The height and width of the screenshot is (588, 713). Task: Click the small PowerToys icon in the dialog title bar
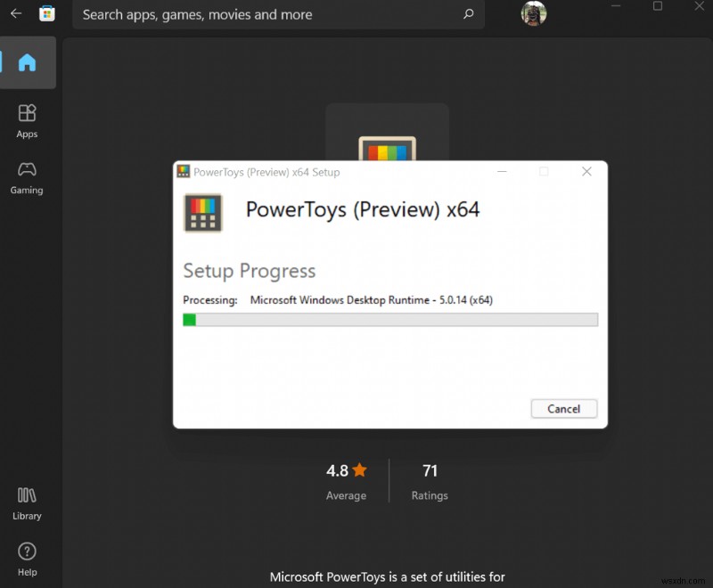(184, 172)
